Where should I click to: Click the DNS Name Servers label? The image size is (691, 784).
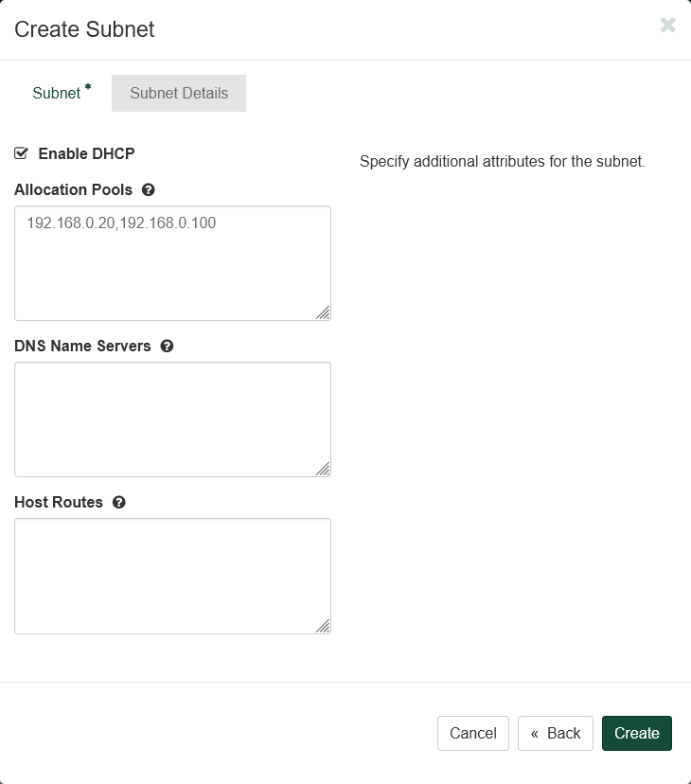(82, 346)
